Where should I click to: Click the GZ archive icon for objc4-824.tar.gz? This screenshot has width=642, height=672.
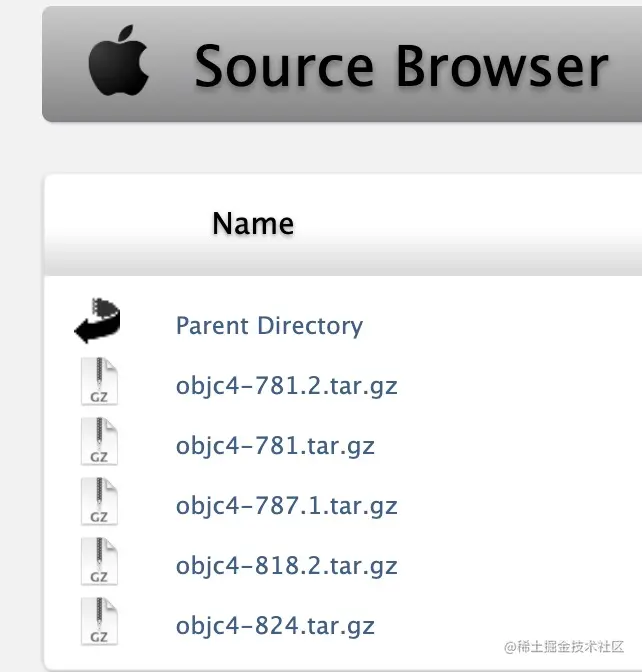(x=99, y=624)
